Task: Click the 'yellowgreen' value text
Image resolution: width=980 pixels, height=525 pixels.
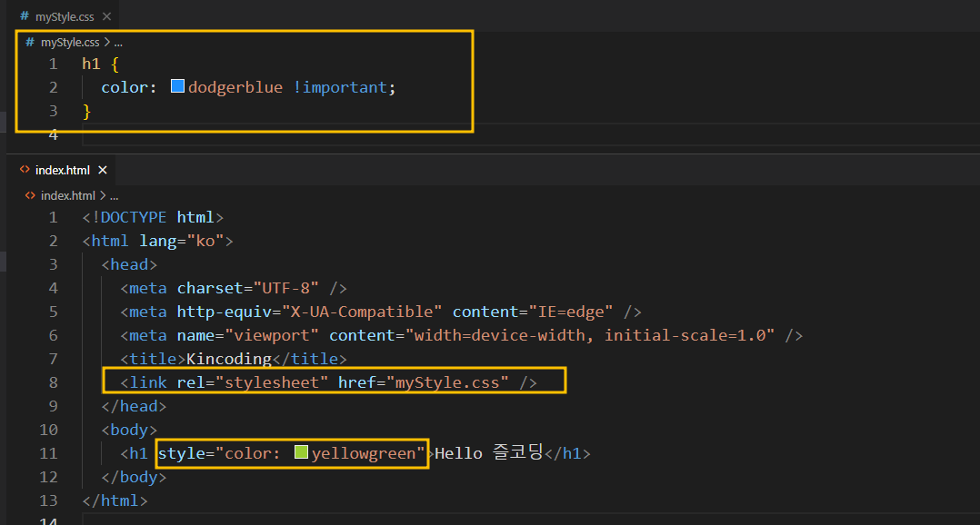Action: [364, 454]
